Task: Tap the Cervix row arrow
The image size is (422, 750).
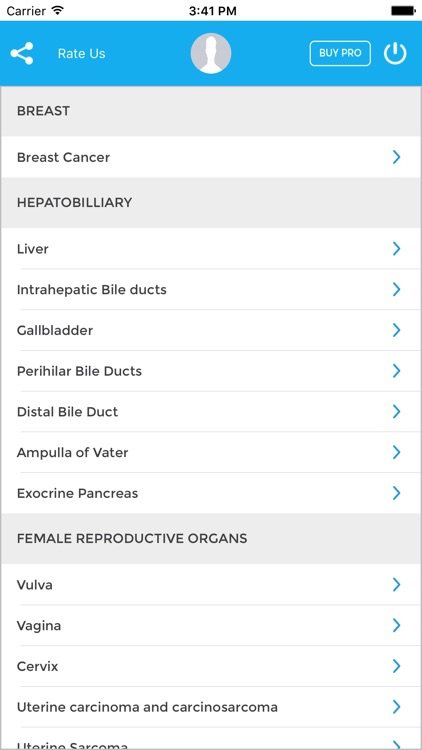Action: point(397,666)
